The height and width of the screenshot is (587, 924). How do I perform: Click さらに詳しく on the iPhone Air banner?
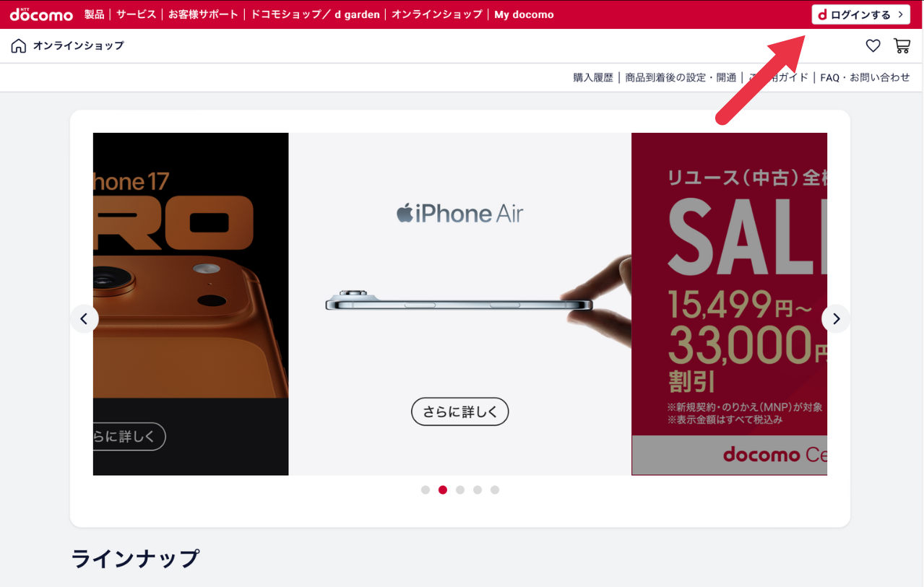460,412
